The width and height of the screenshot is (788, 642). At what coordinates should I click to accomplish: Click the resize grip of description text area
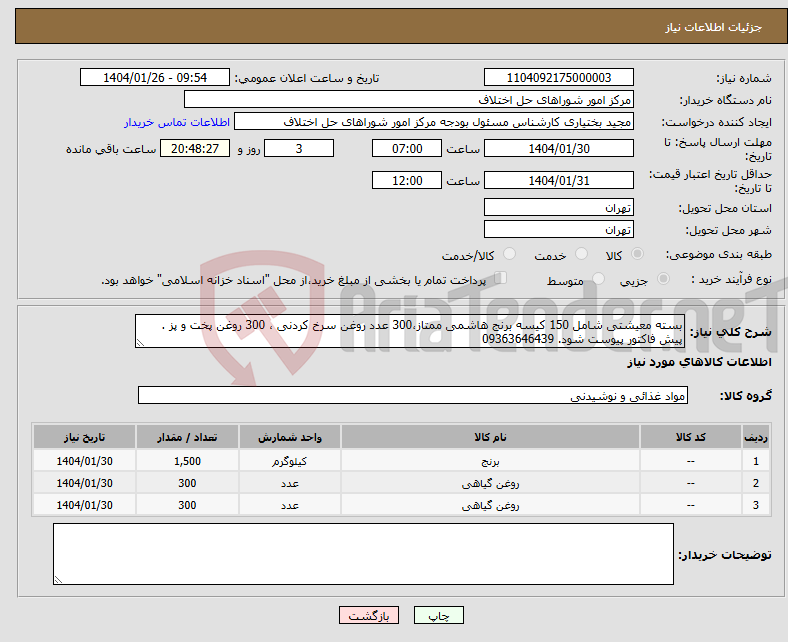pos(140,343)
